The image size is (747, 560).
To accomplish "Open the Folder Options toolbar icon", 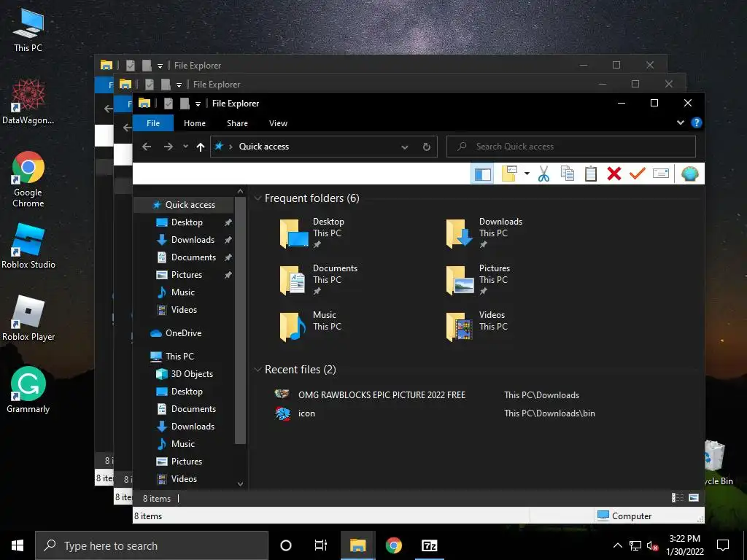I will pos(509,174).
